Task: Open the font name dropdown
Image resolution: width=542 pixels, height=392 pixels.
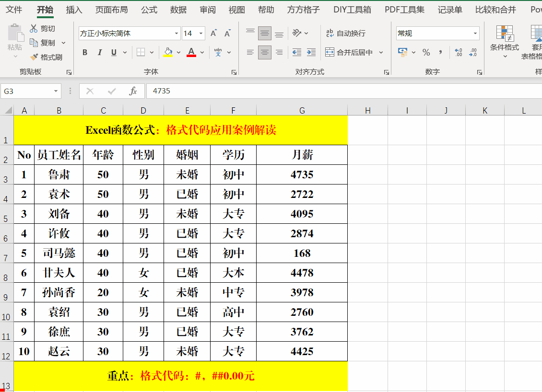Action: pyautogui.click(x=177, y=33)
